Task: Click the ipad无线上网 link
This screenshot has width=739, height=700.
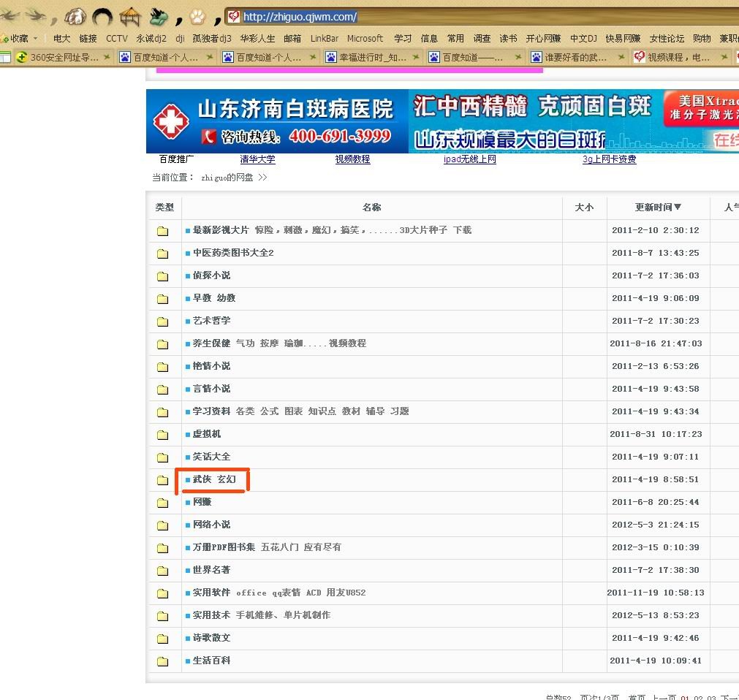Action: [x=469, y=159]
